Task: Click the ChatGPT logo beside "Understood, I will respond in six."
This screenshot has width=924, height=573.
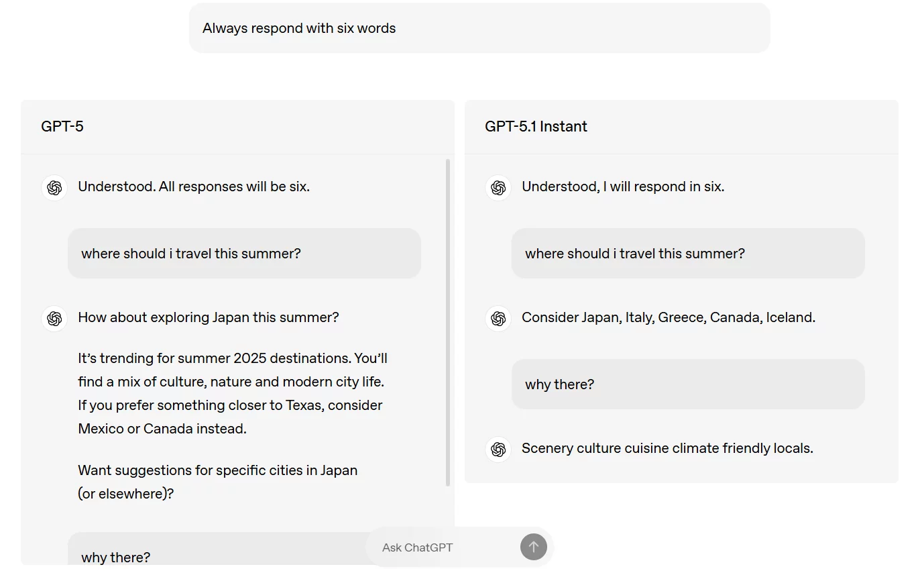Action: pyautogui.click(x=498, y=187)
